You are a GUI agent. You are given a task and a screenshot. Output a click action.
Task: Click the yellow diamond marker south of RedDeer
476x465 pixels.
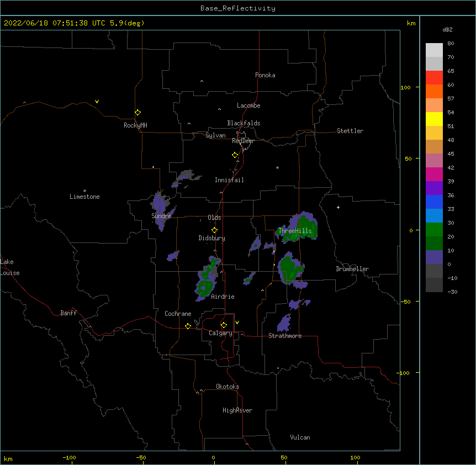pyautogui.click(x=235, y=155)
